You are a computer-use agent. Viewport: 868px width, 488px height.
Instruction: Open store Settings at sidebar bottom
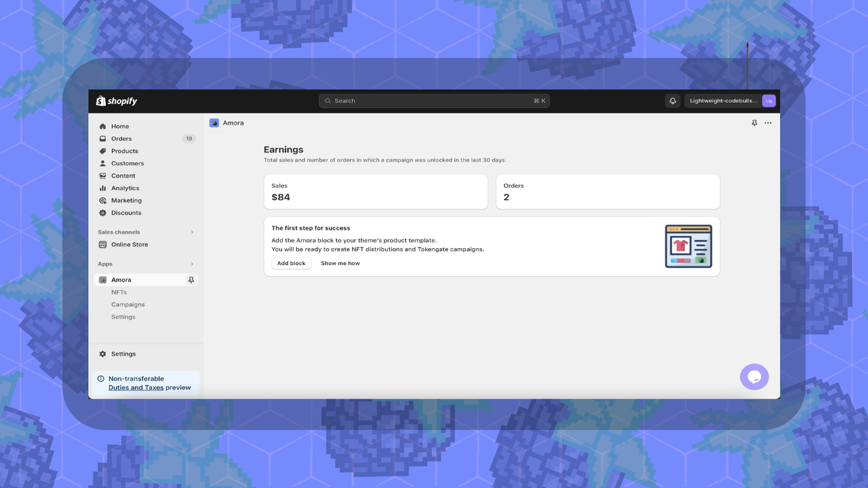pyautogui.click(x=123, y=354)
